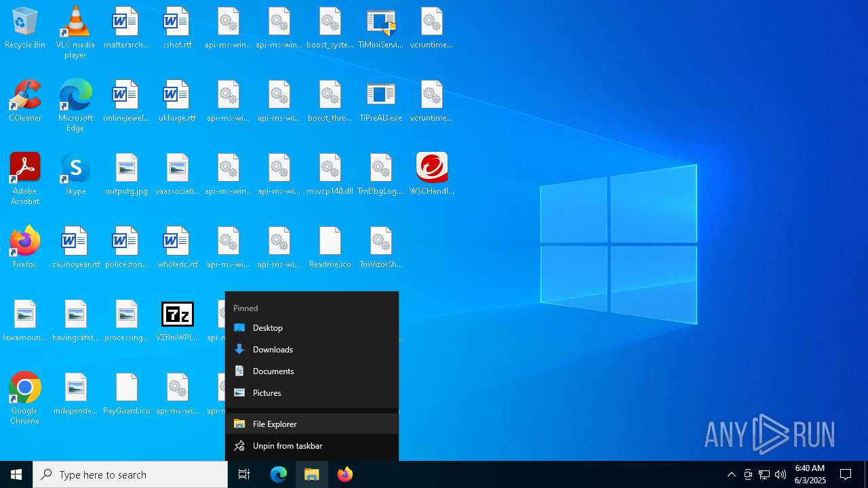The height and width of the screenshot is (488, 868).
Task: Open the Action Center notifications
Action: 846,474
